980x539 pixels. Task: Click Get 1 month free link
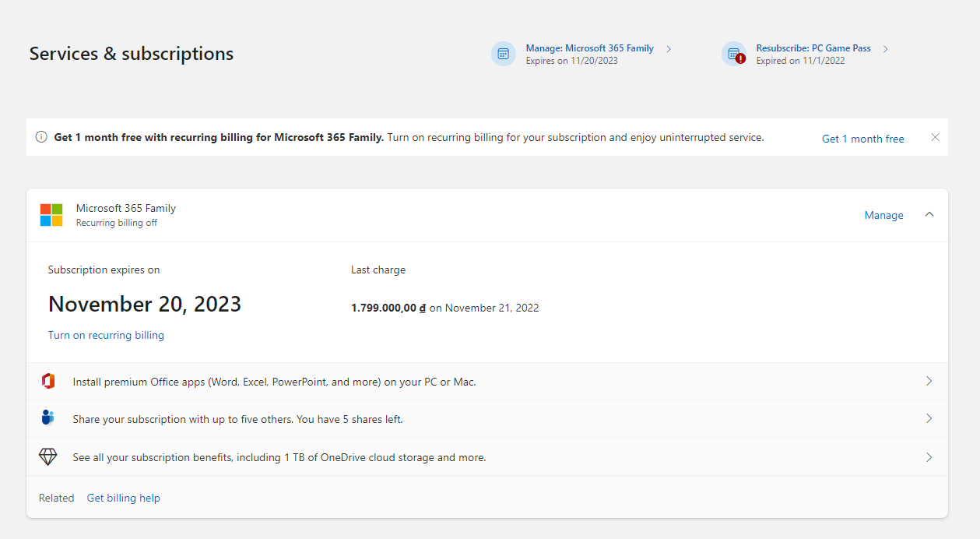(863, 139)
